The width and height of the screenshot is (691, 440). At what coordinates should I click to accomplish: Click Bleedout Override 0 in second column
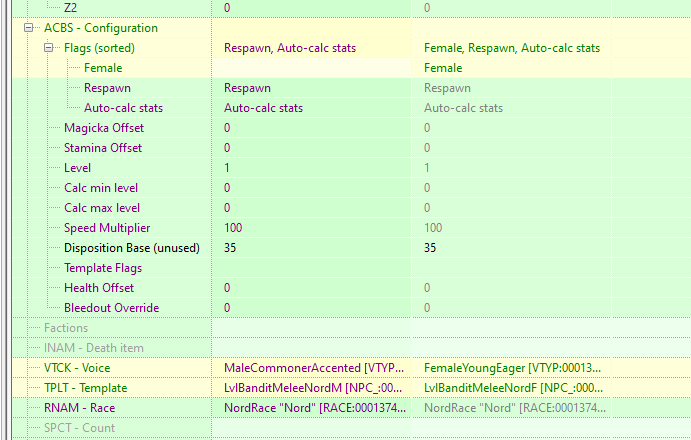coord(427,308)
